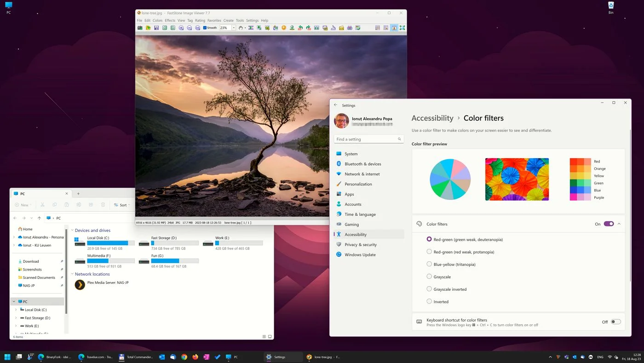This screenshot has width=644, height=363.
Task: Click the Multimedia (F:) drive usage bar
Action: click(111, 261)
